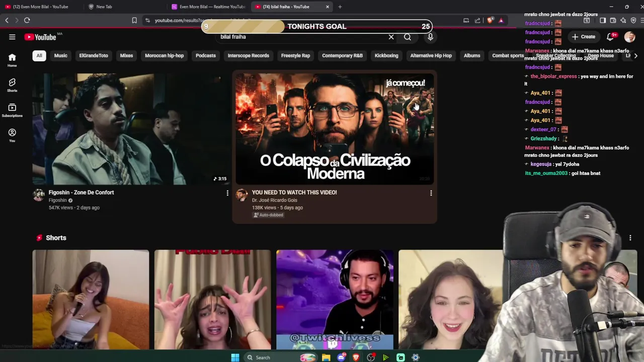
Task: Open Brave Leo AI sparkle icon
Action: (x=623, y=20)
